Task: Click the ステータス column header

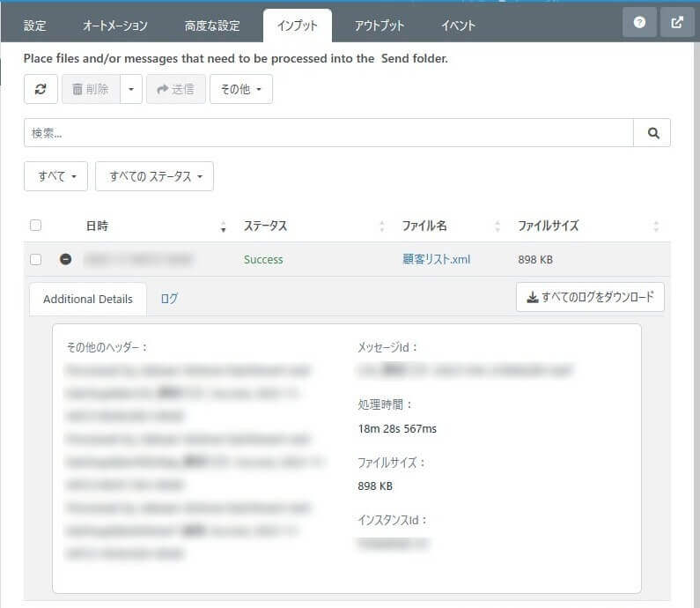Action: pos(265,226)
